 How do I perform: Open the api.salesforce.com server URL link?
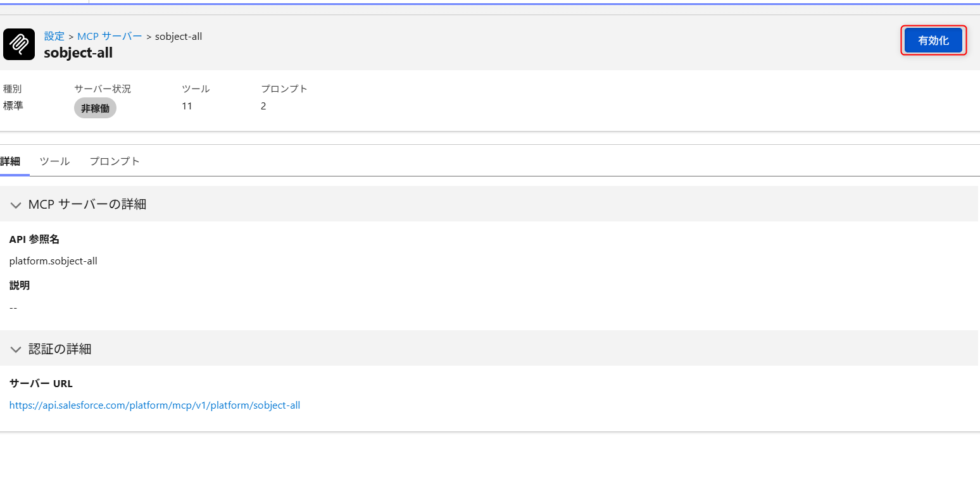[x=154, y=405]
